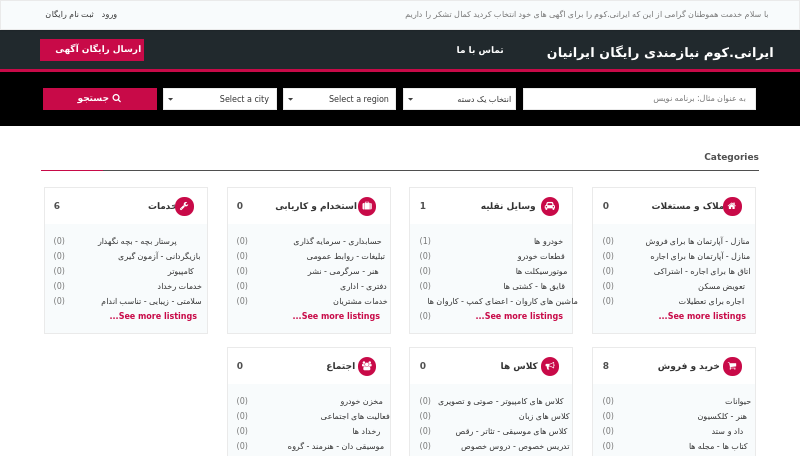The width and height of the screenshot is (800, 456).
Task: Open حیوانات subcategory
Action: (x=738, y=401)
